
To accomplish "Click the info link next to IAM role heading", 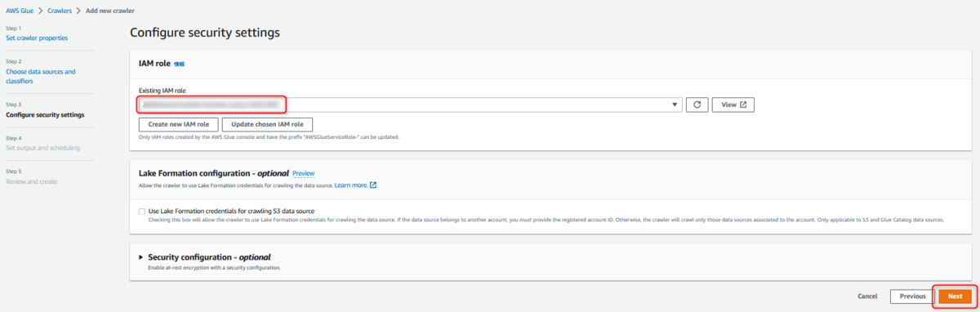I will tap(180, 63).
